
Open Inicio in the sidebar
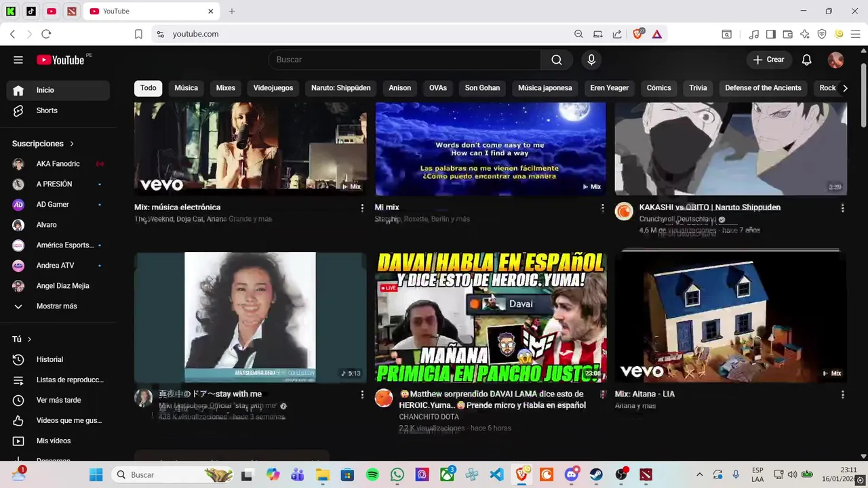[58, 90]
